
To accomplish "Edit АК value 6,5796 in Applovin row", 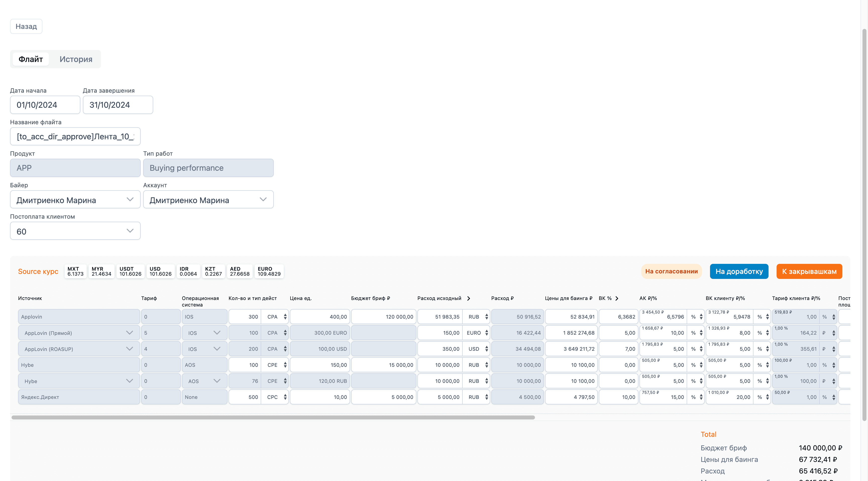I will 663,317.
